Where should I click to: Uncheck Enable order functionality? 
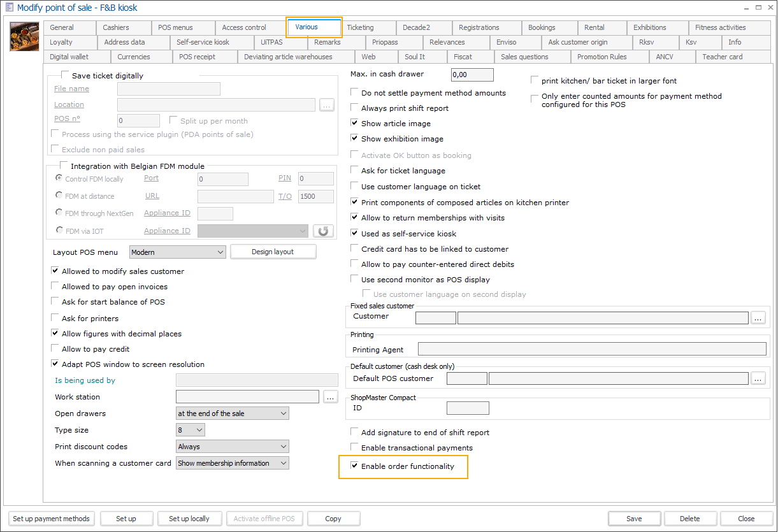pyautogui.click(x=355, y=466)
